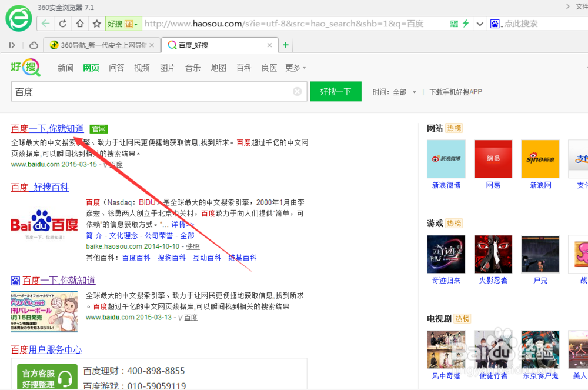This screenshot has height=390, width=588.
Task: Click the 文化理念 link
Action: (123, 236)
